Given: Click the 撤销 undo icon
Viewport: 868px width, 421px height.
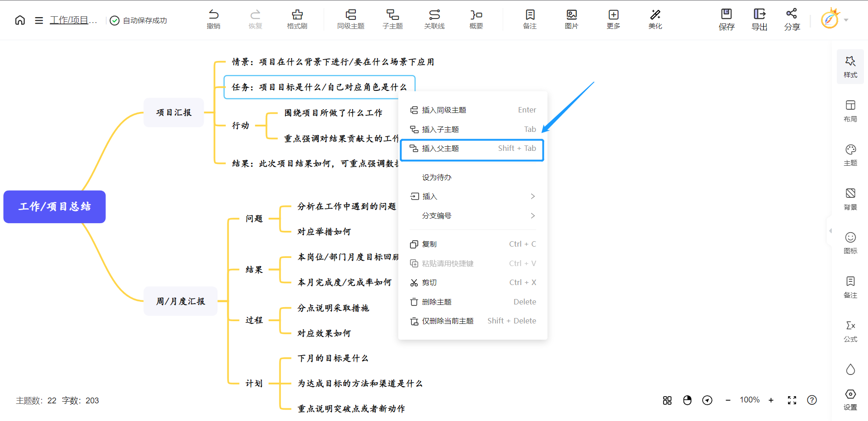Looking at the screenshot, I should [213, 19].
